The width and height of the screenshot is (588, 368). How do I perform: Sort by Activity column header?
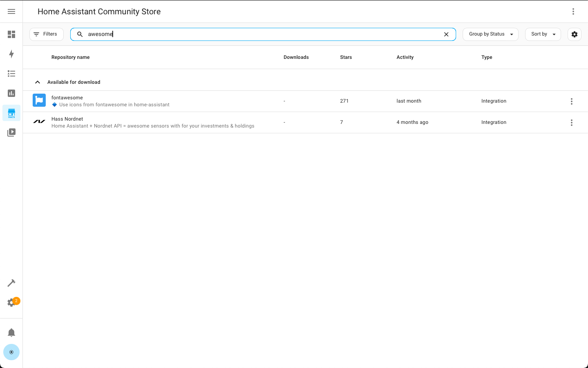coord(405,57)
